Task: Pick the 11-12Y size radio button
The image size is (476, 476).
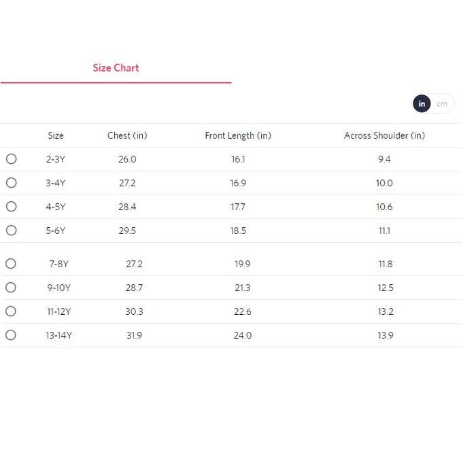Action: pos(11,311)
